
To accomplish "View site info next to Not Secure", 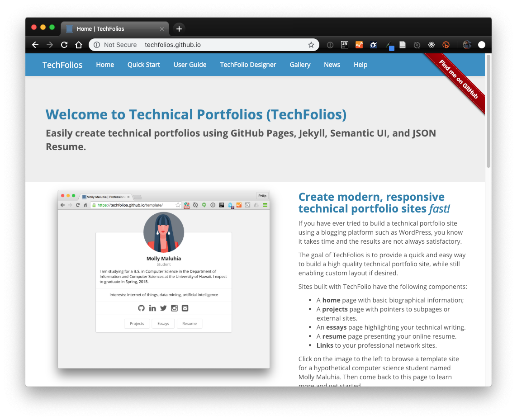I will [x=97, y=45].
